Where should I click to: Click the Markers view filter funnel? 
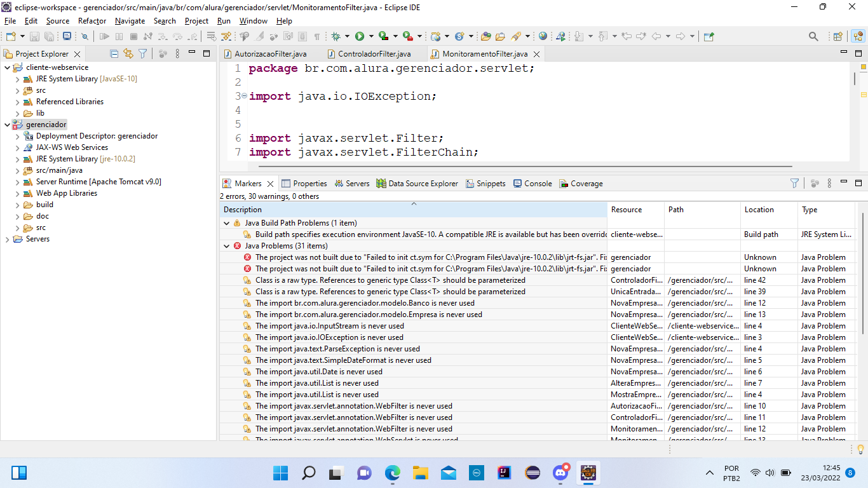[x=794, y=183]
